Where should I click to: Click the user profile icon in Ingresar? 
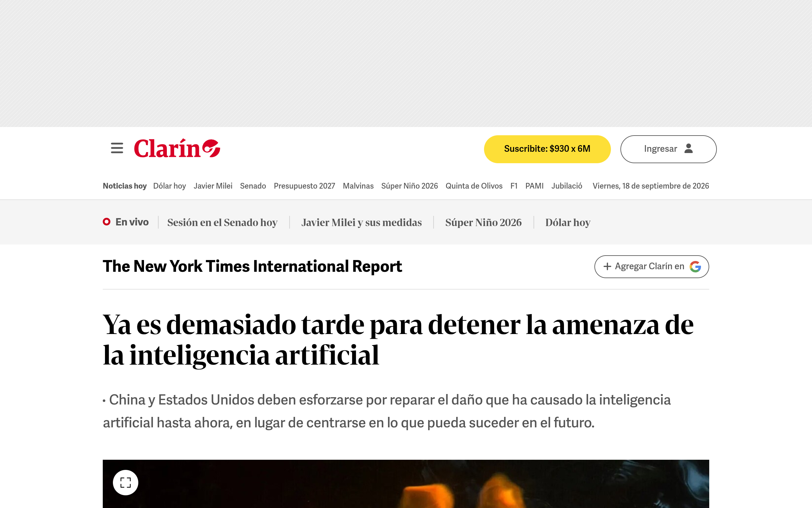[689, 149]
